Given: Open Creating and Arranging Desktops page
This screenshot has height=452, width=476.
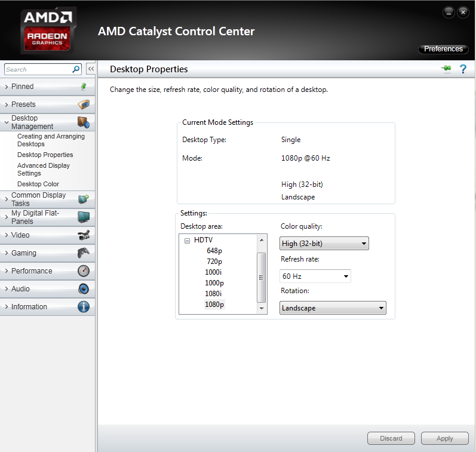Looking at the screenshot, I should click(x=51, y=140).
